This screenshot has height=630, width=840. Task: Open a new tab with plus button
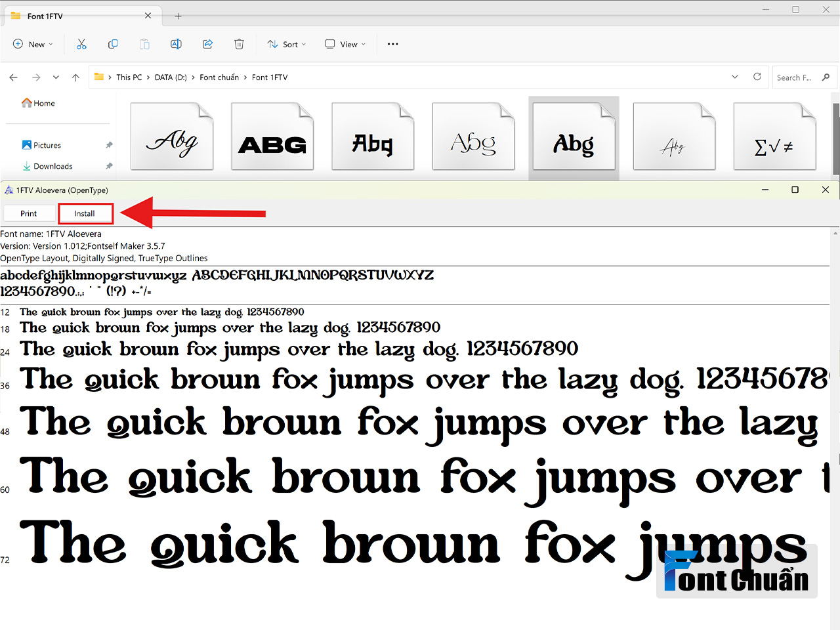[x=178, y=16]
